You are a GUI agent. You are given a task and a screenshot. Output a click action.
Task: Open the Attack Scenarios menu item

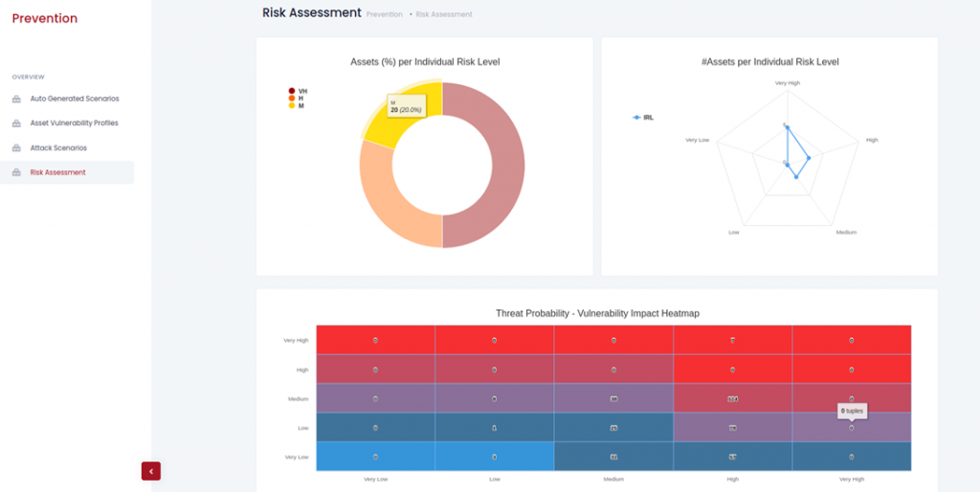[58, 148]
